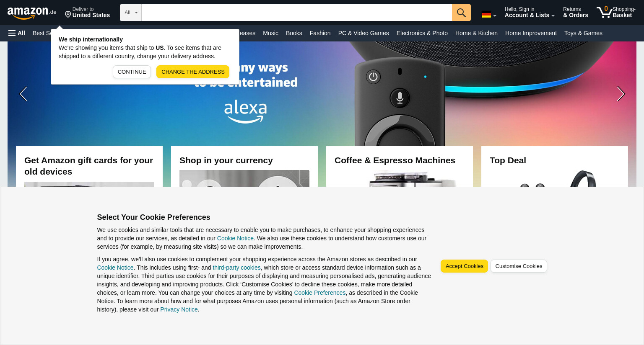The image size is (644, 345).
Task: Click the German flag language icon
Action: point(486,15)
